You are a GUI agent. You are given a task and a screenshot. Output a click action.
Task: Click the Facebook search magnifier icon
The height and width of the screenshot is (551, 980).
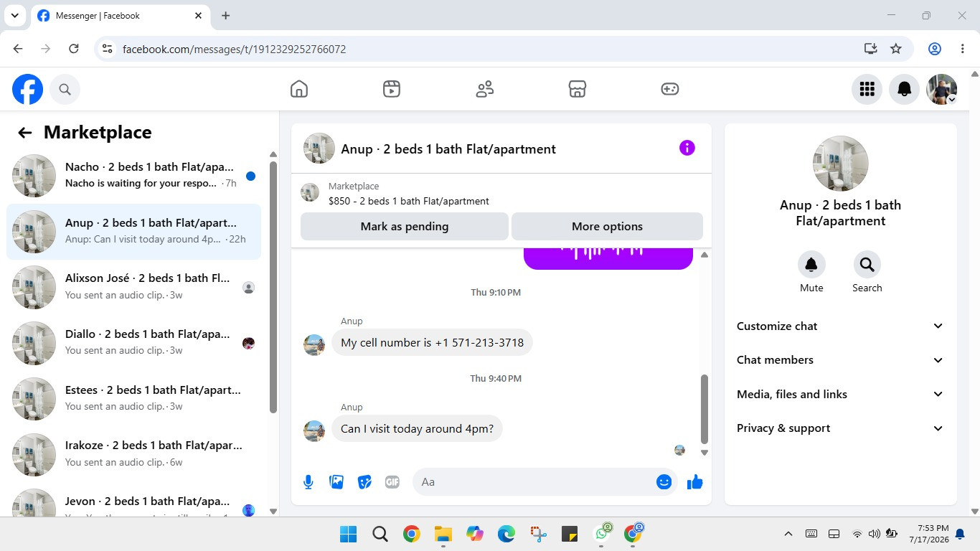[x=65, y=89]
